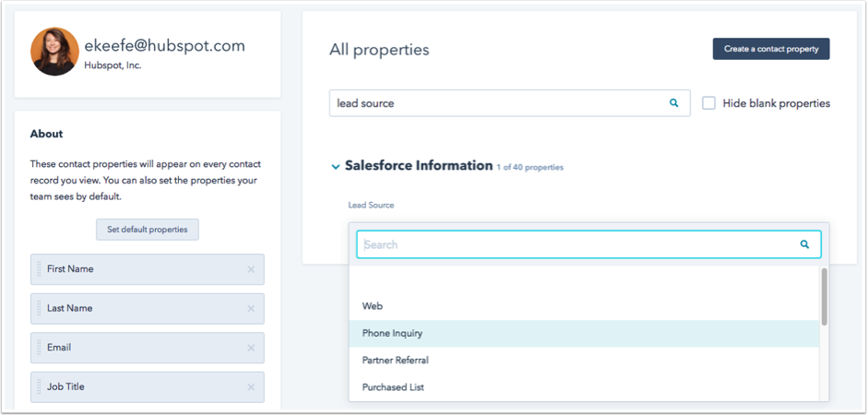Remove Last Name property with X icon
The image size is (868, 415).
click(x=251, y=309)
